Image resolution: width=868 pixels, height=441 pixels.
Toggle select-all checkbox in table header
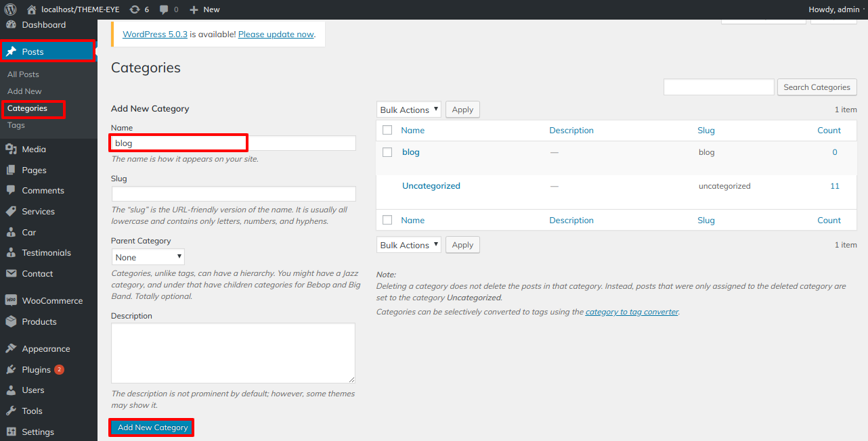pos(387,131)
